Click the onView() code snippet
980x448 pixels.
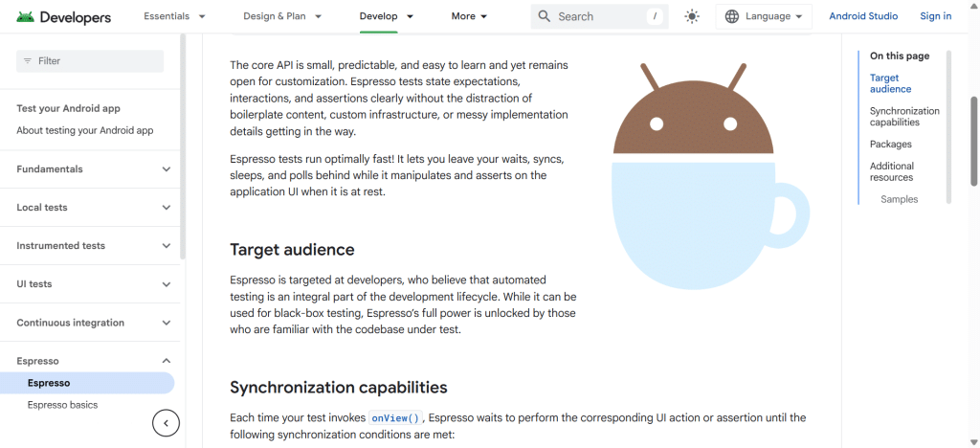pos(396,418)
